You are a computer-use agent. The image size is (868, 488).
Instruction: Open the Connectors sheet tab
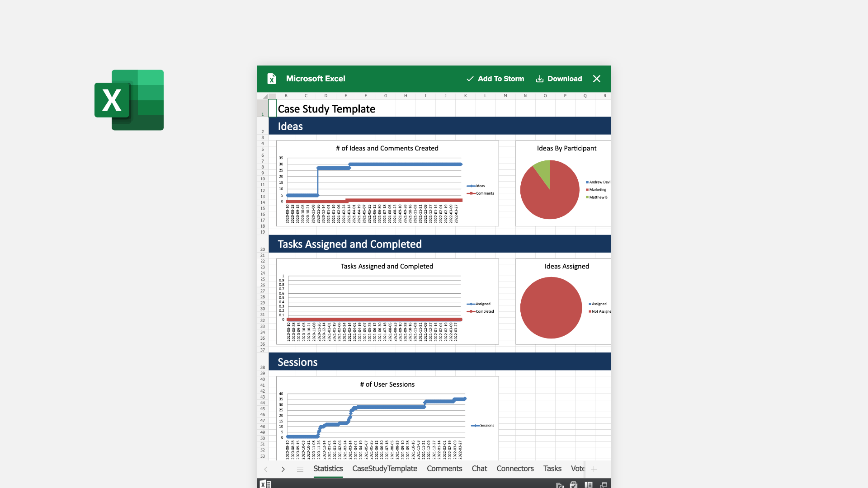pyautogui.click(x=515, y=469)
